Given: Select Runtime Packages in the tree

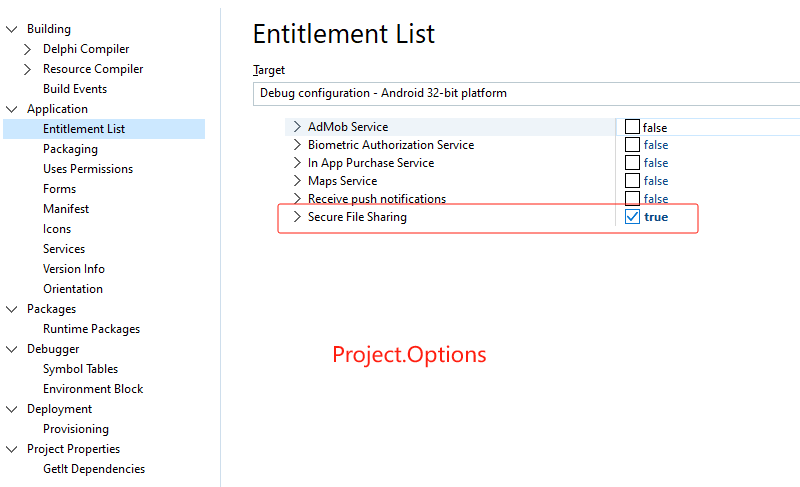Looking at the screenshot, I should (x=91, y=329).
